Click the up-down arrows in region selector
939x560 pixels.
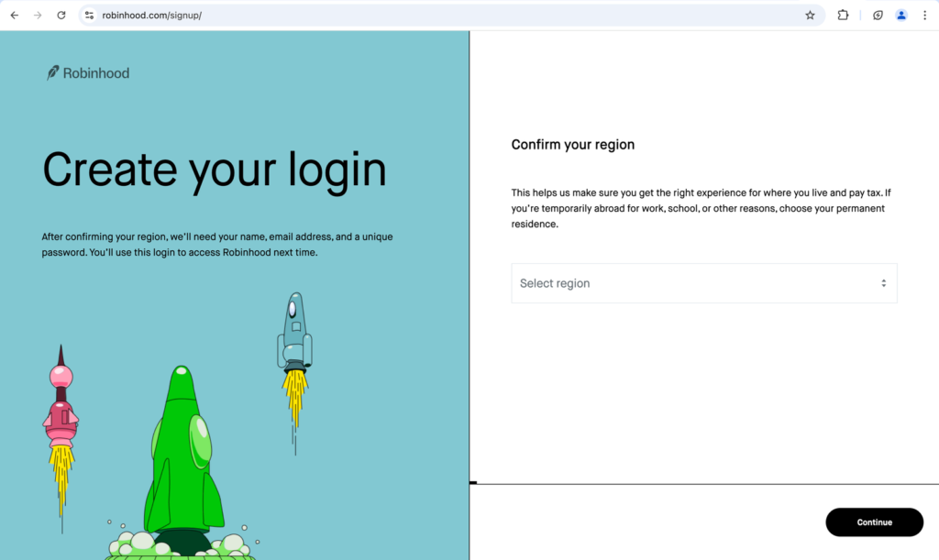pos(883,283)
